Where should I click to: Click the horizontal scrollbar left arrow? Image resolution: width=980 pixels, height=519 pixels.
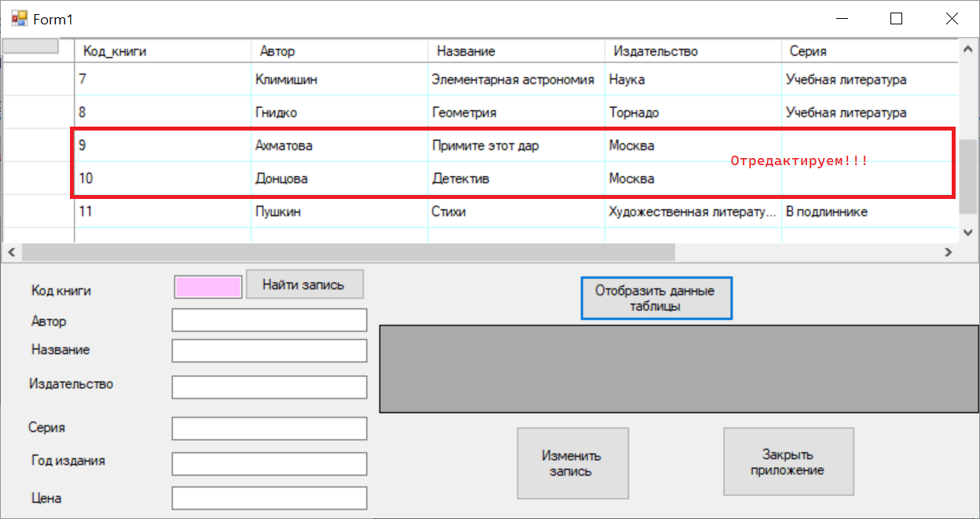coord(12,252)
